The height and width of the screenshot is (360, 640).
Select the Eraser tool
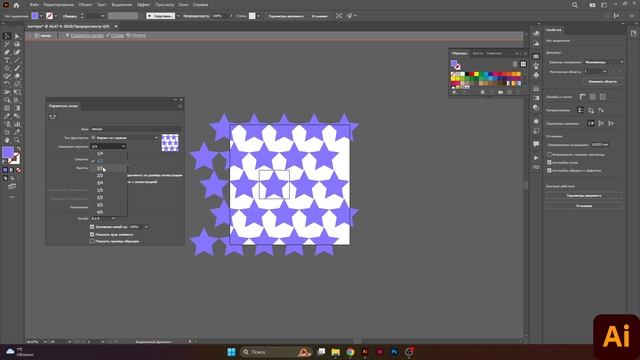17,76
